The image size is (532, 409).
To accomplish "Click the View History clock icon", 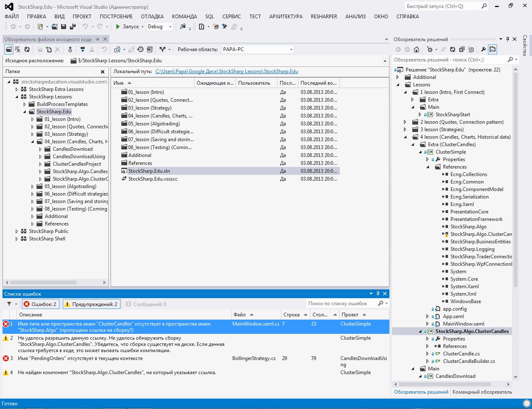I will 140,49.
